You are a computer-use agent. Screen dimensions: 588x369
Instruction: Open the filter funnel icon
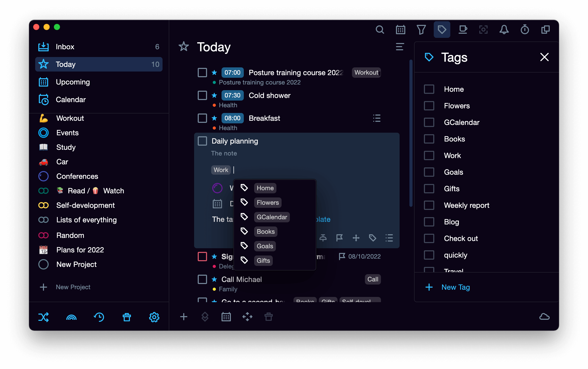pos(421,30)
